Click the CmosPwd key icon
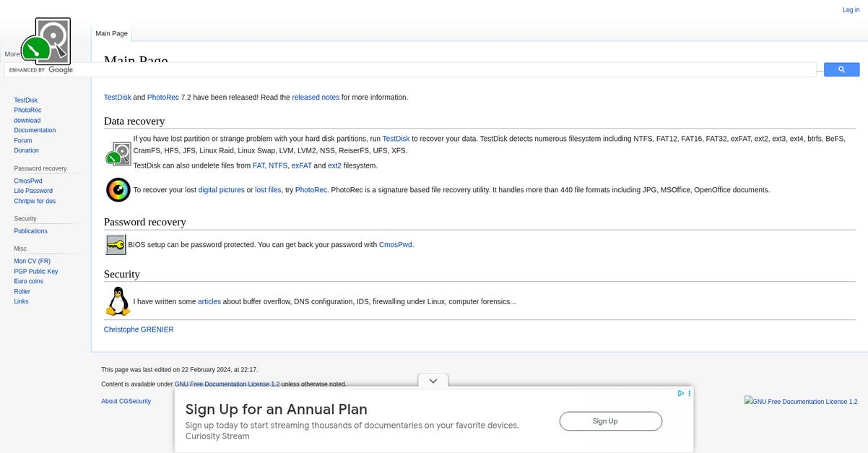The height and width of the screenshot is (453, 868). point(116,245)
